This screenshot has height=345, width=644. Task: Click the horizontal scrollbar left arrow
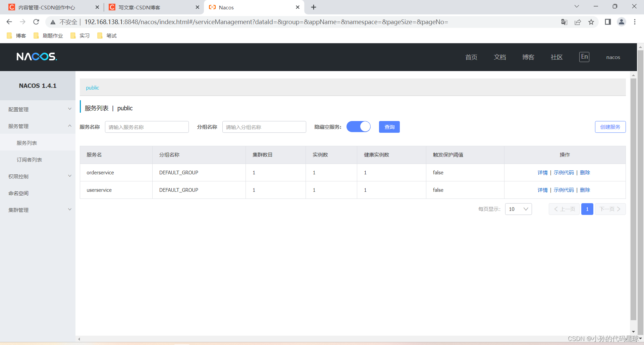click(79, 339)
